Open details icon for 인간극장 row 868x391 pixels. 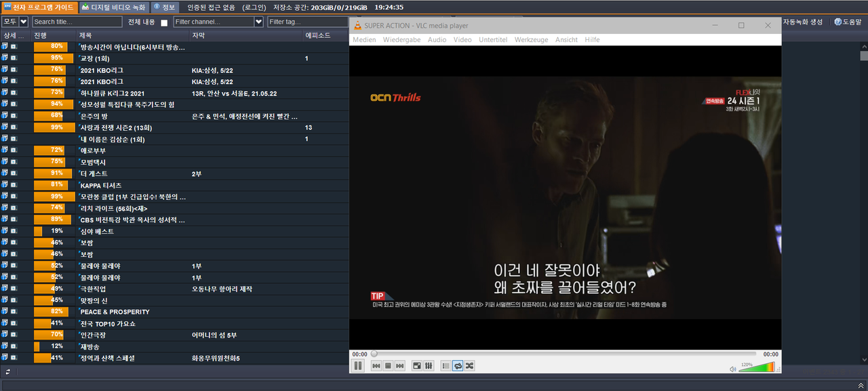click(x=5, y=334)
